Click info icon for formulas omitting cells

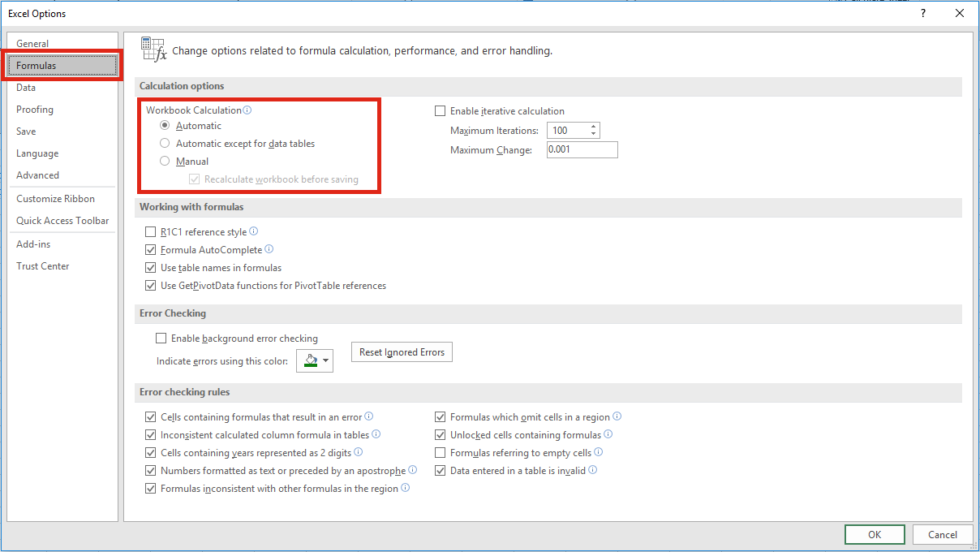pos(617,416)
